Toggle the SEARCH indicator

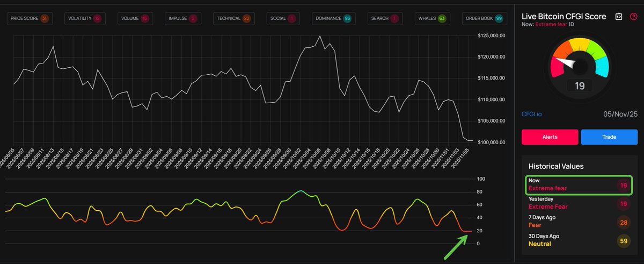[x=384, y=18]
